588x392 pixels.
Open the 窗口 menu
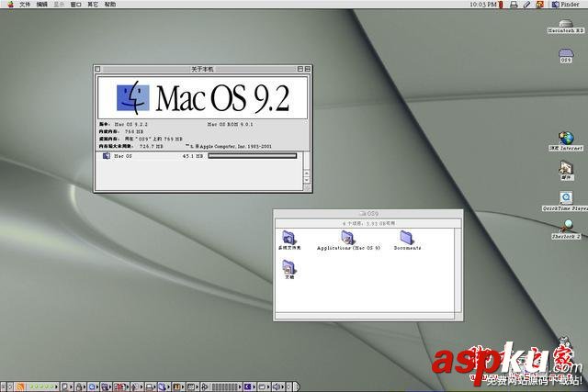tap(75, 5)
